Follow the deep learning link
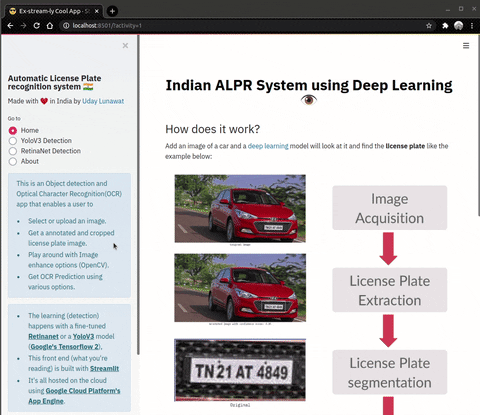This screenshot has width=480, height=415. [x=268, y=146]
